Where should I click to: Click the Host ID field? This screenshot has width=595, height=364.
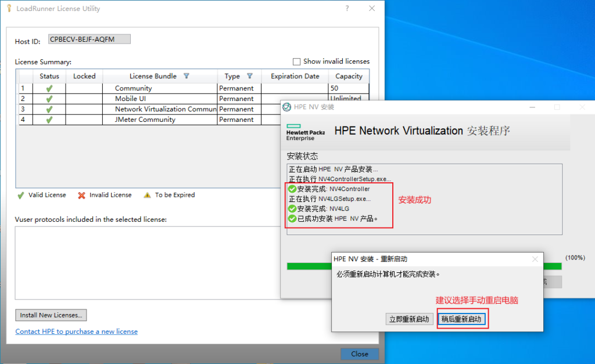point(89,39)
